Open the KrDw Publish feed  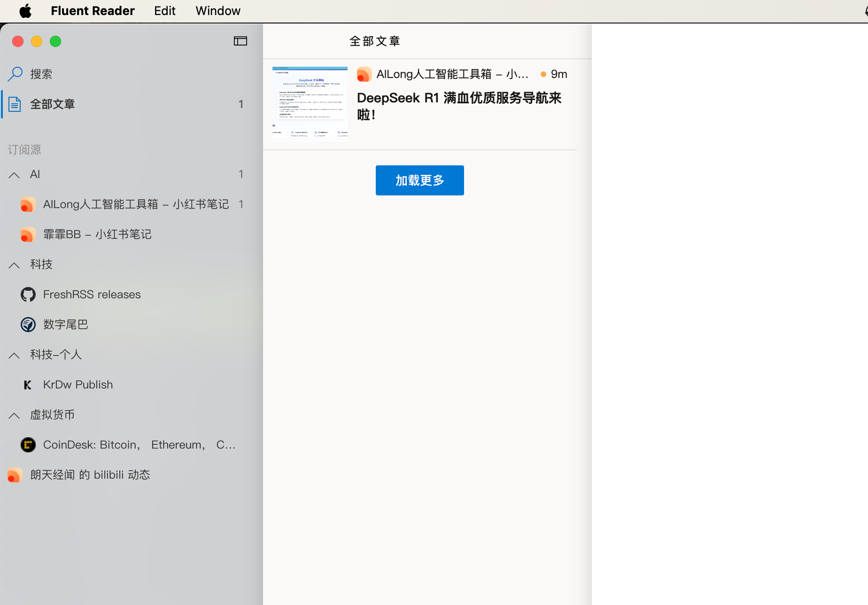pos(77,384)
